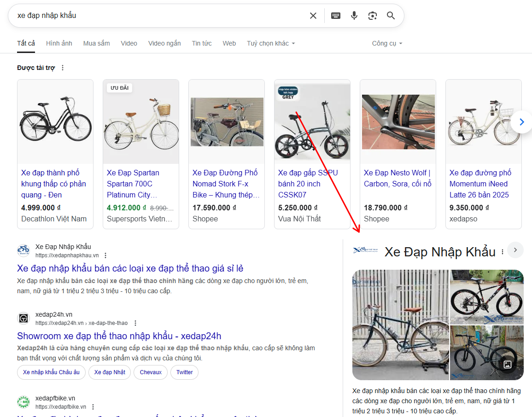Open Showroom xe đạp thể thao xedap24h result

coord(119,336)
